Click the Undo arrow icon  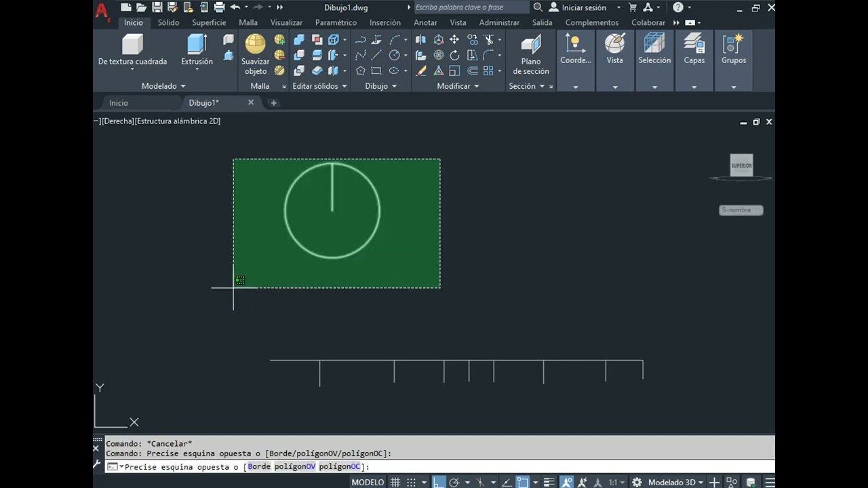pyautogui.click(x=235, y=7)
